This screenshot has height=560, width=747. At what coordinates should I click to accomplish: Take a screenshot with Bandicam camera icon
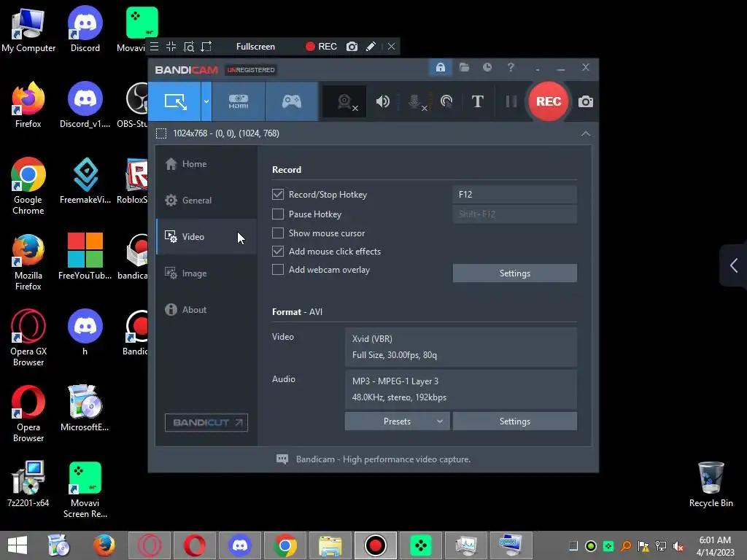pyautogui.click(x=586, y=101)
